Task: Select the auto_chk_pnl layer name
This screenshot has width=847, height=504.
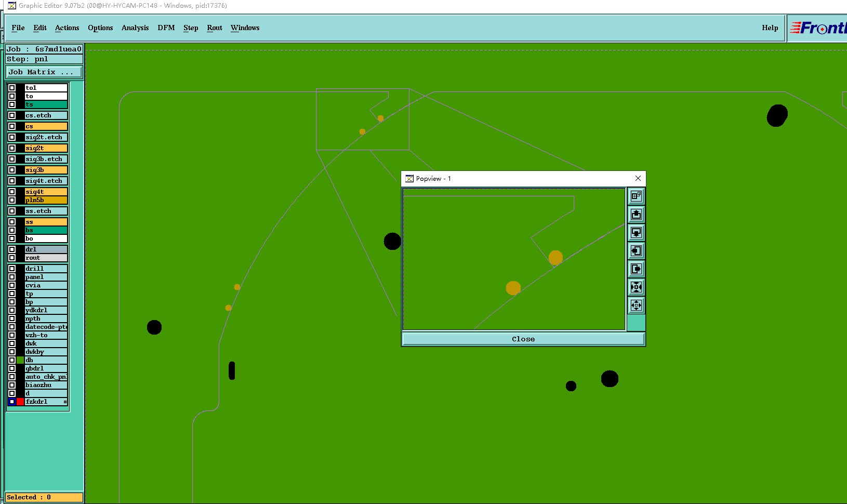Action: [46, 377]
